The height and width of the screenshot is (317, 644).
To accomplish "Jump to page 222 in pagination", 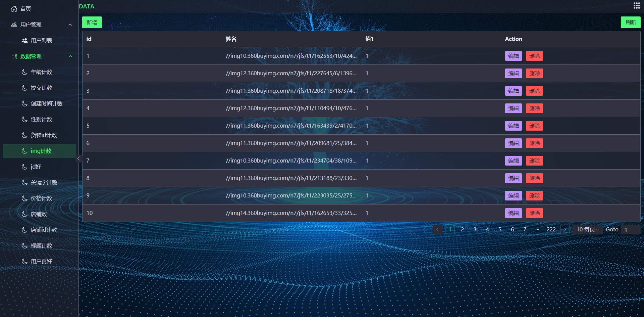I will tap(551, 229).
